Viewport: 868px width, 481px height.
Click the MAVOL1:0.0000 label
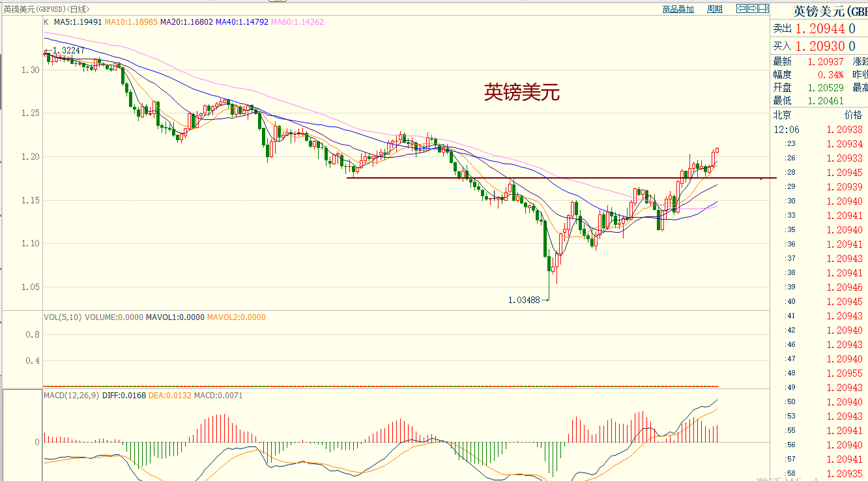pos(175,317)
